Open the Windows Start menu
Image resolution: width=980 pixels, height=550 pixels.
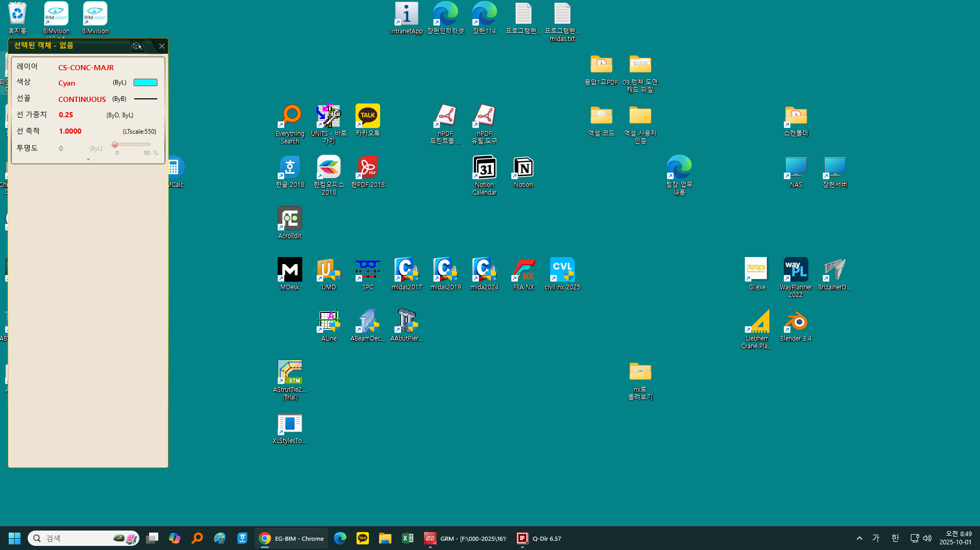coord(14,538)
